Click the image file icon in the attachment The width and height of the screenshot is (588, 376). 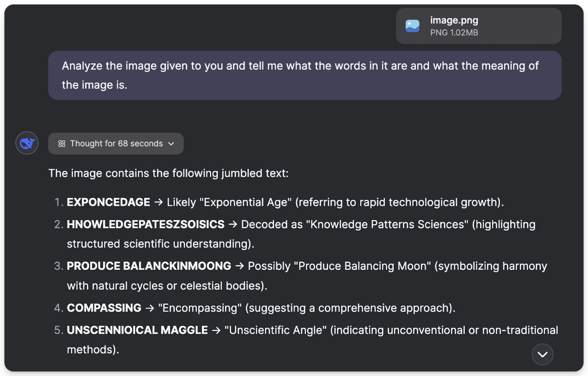coord(412,26)
